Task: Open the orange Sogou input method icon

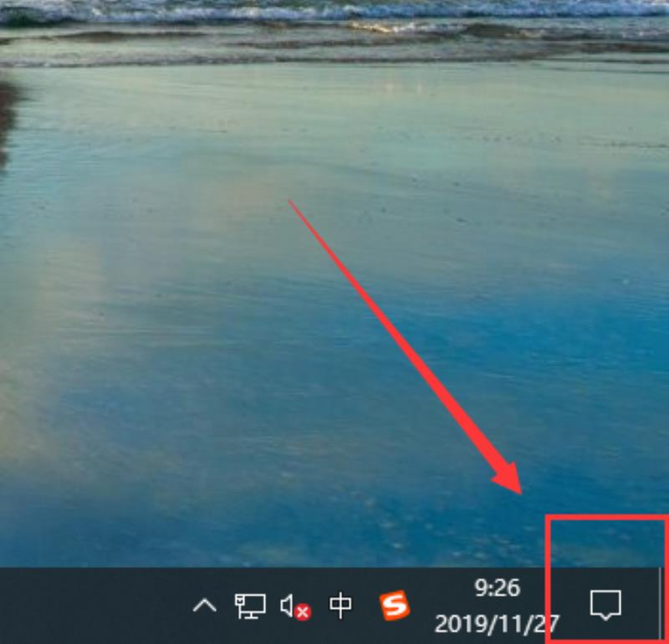Action: [x=395, y=605]
